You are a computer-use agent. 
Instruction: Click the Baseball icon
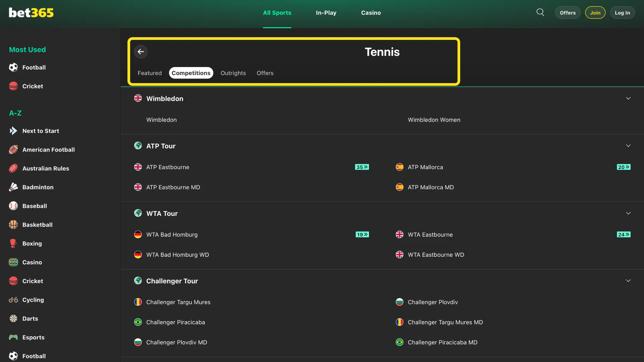point(13,206)
